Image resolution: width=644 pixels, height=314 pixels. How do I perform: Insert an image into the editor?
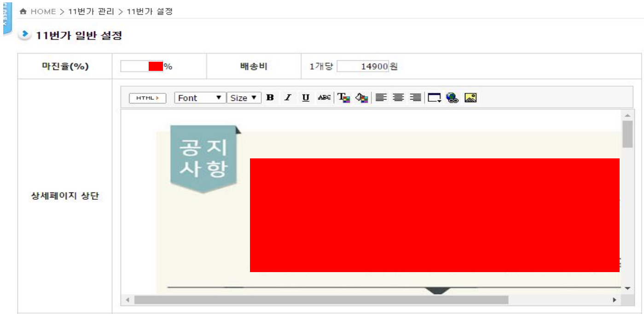click(x=470, y=98)
